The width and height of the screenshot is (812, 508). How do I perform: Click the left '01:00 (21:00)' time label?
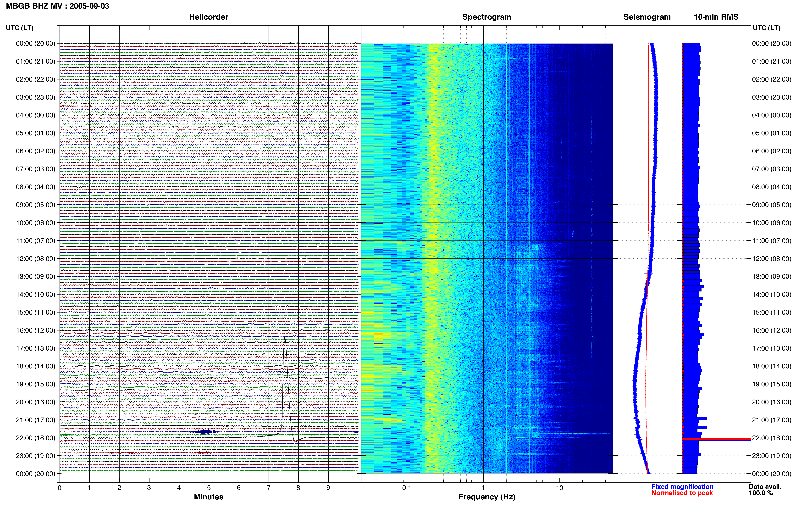pyautogui.click(x=36, y=61)
